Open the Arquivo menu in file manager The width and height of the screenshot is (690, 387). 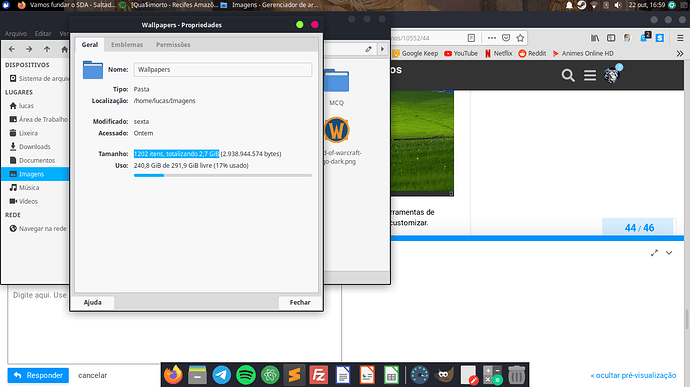tap(16, 33)
